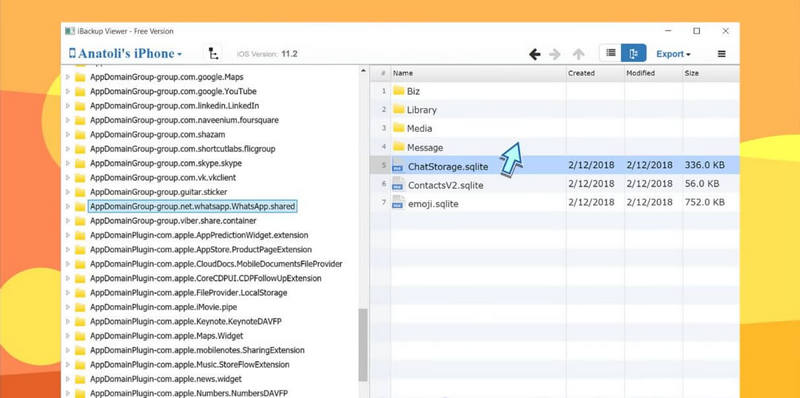The image size is (800, 398).
Task: Select the emoji.sqlite file
Action: [555, 203]
